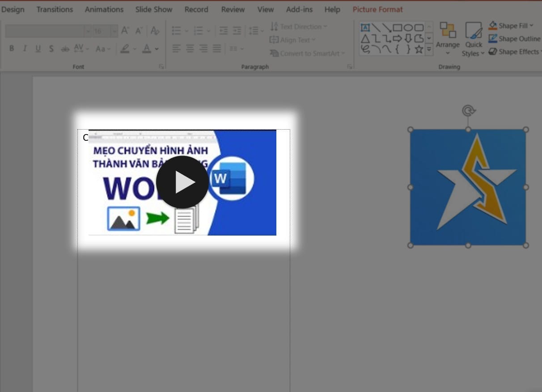Open the Align Text dropdown

[292, 40]
